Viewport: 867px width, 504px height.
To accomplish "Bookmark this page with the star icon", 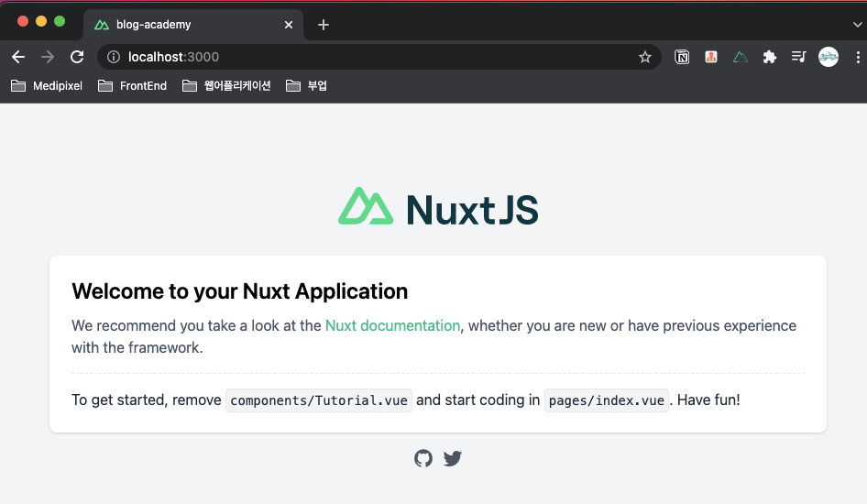I will coord(644,57).
